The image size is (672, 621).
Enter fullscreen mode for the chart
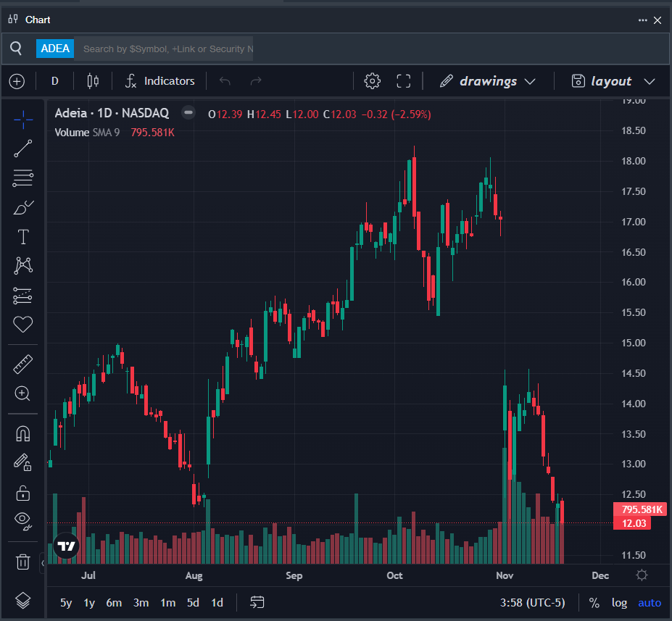(x=404, y=81)
